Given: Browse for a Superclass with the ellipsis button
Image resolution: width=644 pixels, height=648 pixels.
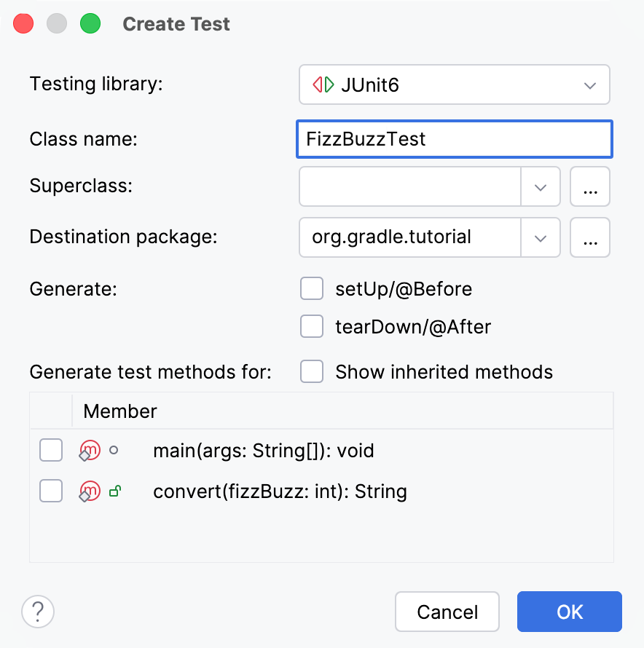Looking at the screenshot, I should (x=590, y=186).
